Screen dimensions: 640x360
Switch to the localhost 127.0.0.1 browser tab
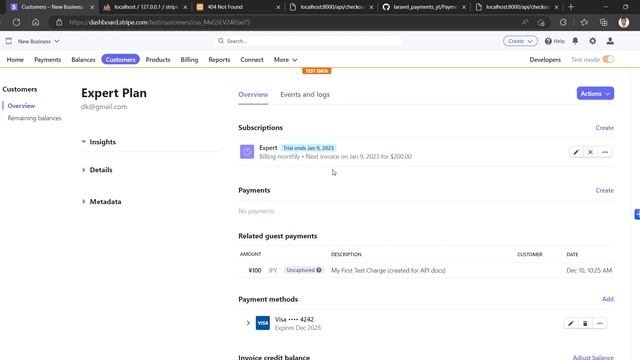pyautogui.click(x=145, y=7)
